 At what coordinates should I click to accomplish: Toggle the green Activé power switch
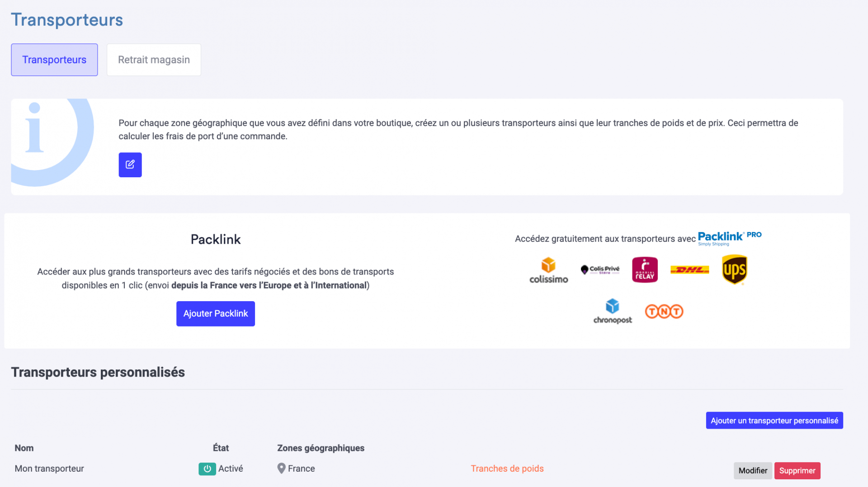click(207, 469)
